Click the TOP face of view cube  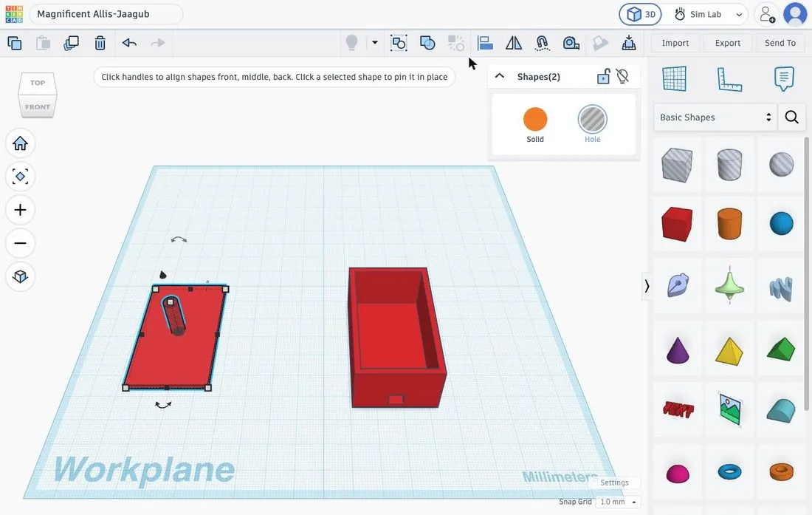pyautogui.click(x=38, y=83)
